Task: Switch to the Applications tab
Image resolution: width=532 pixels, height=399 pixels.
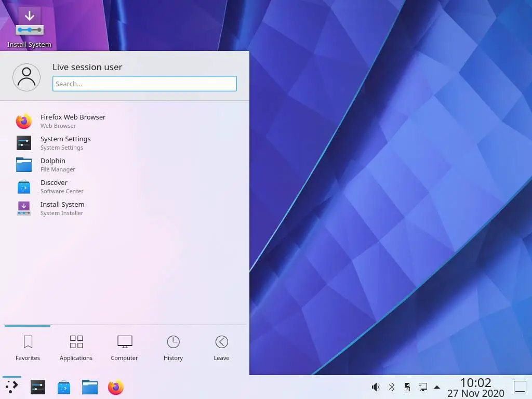Action: [76, 348]
